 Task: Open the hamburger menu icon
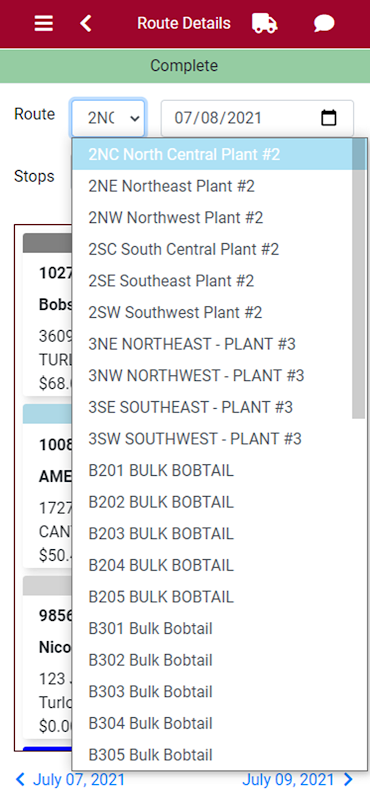[x=43, y=23]
